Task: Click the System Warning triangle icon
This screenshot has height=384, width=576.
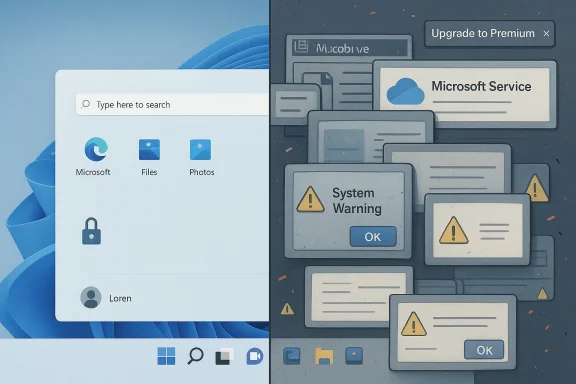Action: coord(310,200)
